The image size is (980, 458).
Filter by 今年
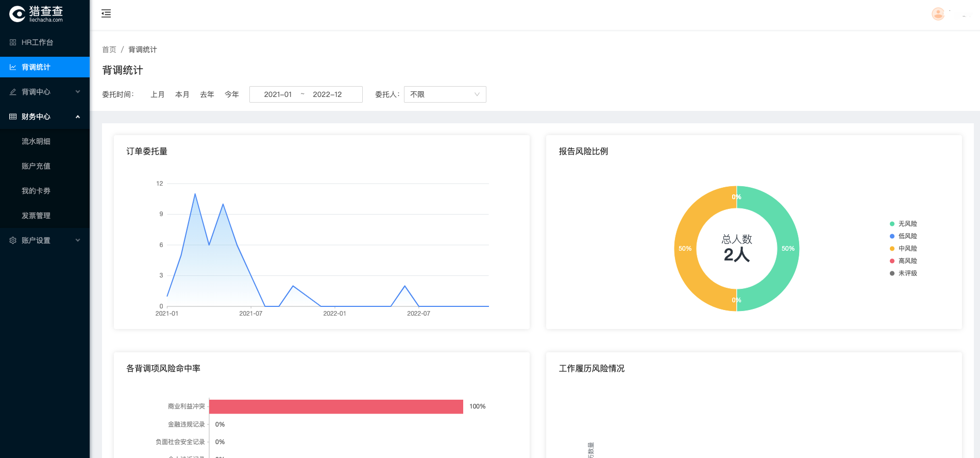(x=232, y=94)
